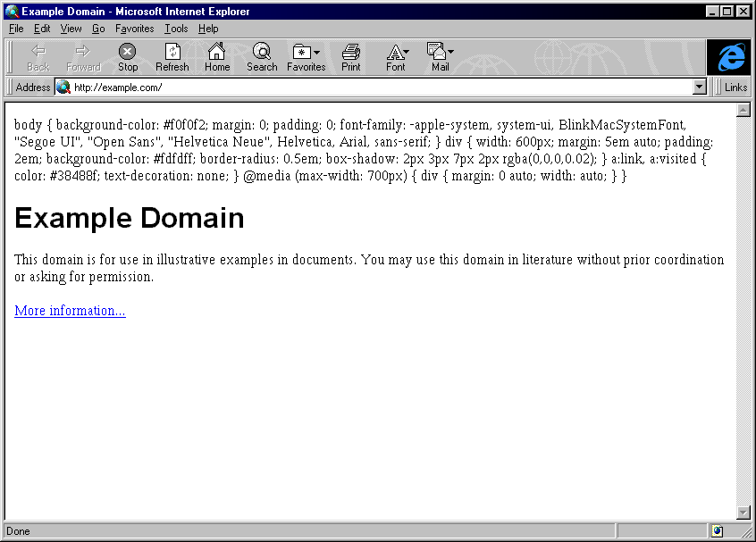The image size is (756, 542).
Task: Click the security zone icon in status bar
Action: pyautogui.click(x=717, y=531)
